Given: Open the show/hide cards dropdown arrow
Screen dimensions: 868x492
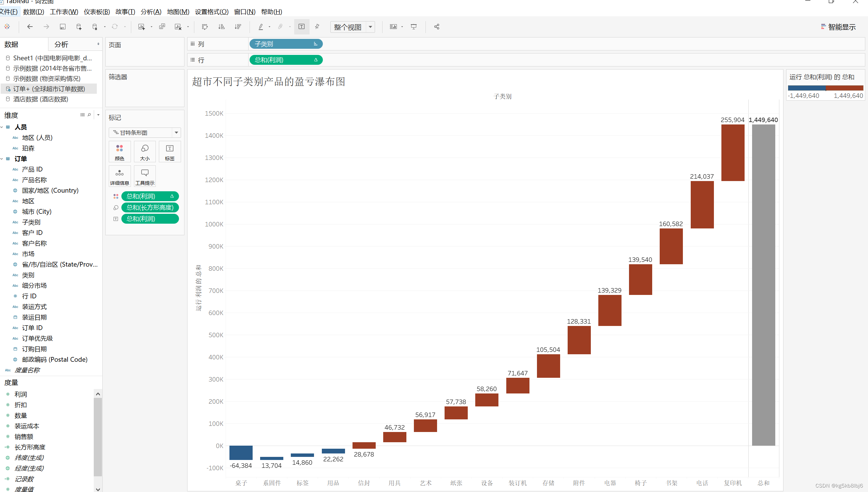Looking at the screenshot, I should pyautogui.click(x=402, y=27).
